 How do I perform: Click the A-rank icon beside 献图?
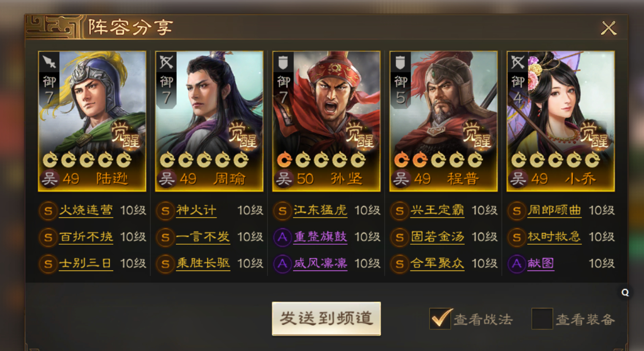[517, 264]
